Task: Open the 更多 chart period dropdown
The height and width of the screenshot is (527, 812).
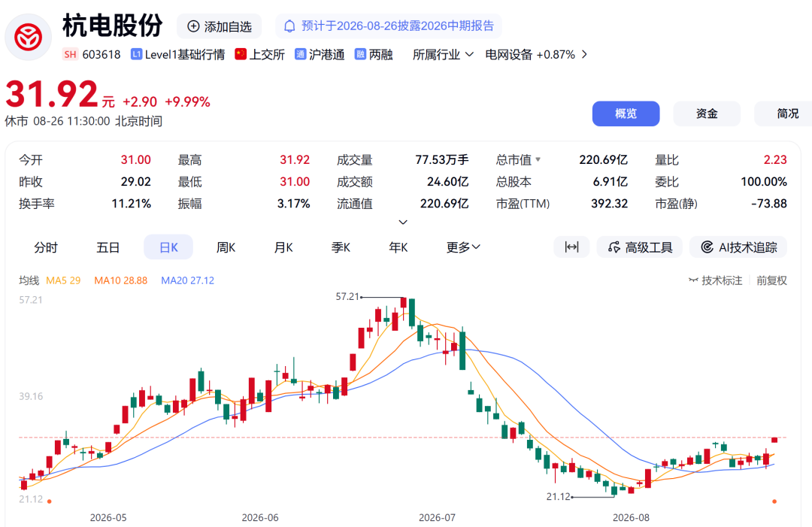Action: pos(463,247)
